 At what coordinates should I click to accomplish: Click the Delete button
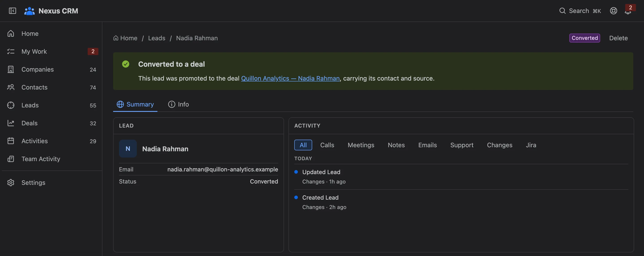618,38
